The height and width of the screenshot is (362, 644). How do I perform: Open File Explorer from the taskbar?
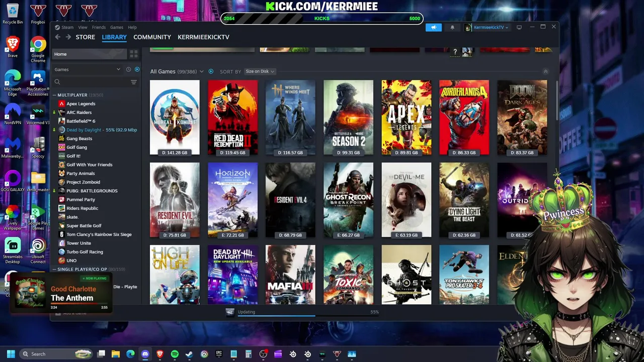click(116, 354)
